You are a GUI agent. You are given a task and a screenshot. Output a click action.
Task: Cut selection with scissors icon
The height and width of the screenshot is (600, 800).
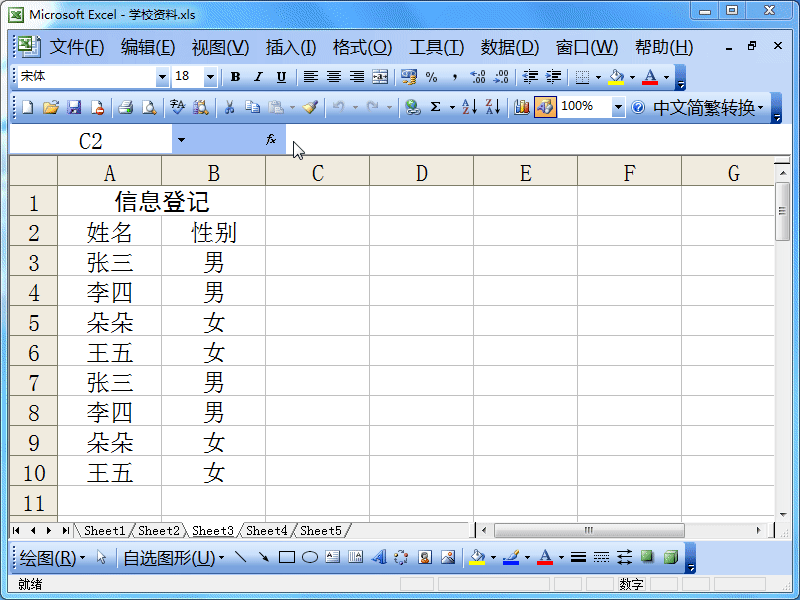[230, 107]
